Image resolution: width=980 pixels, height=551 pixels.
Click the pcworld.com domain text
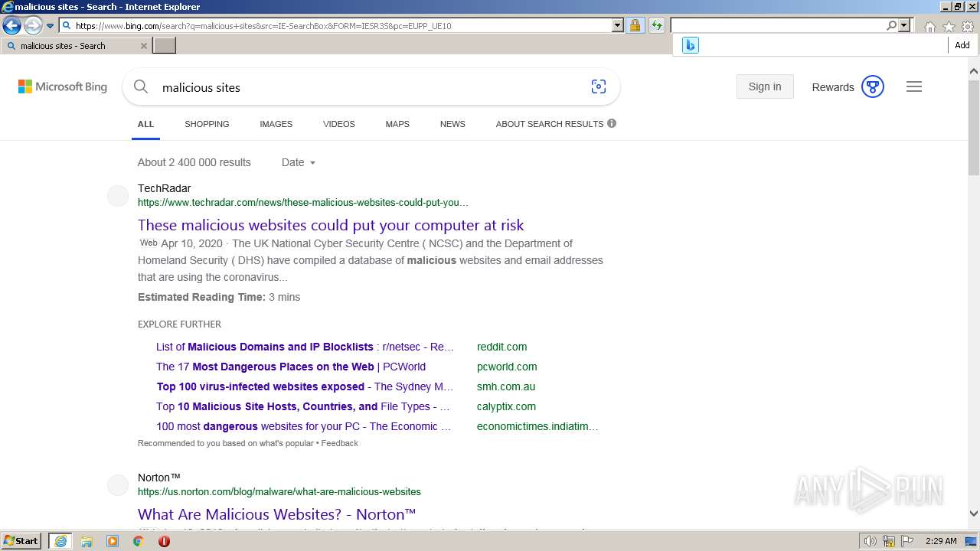tap(507, 367)
